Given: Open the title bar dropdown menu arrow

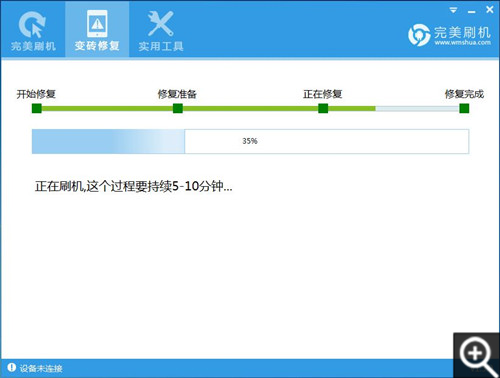Looking at the screenshot, I should [x=453, y=10].
